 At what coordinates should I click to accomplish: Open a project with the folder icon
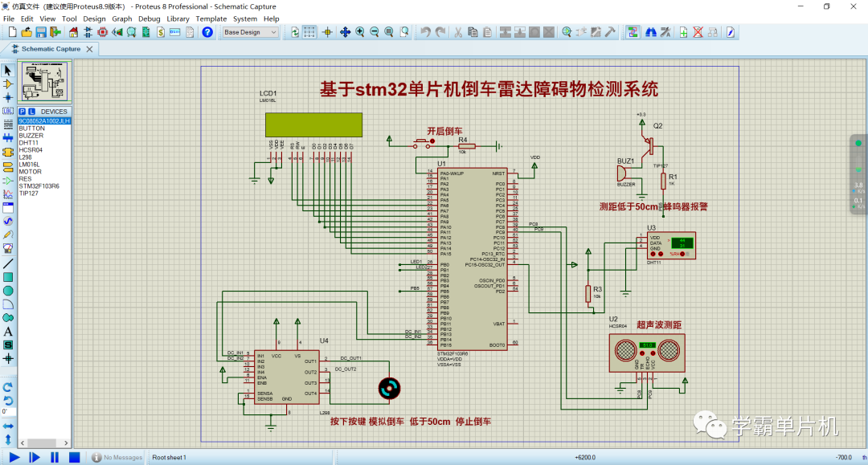[x=27, y=33]
